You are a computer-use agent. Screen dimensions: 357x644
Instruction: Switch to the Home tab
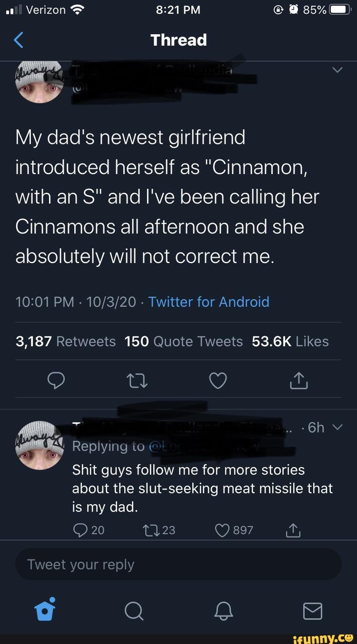pyautogui.click(x=45, y=611)
